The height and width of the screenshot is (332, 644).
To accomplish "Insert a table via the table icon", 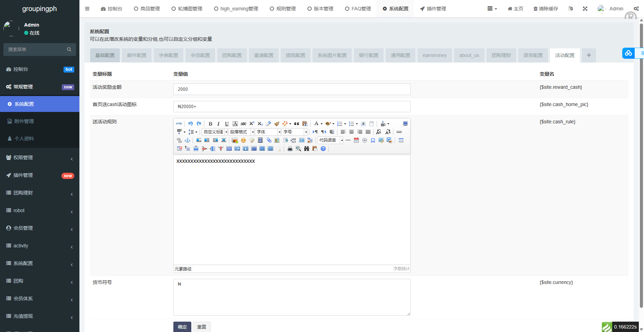I will [401, 140].
